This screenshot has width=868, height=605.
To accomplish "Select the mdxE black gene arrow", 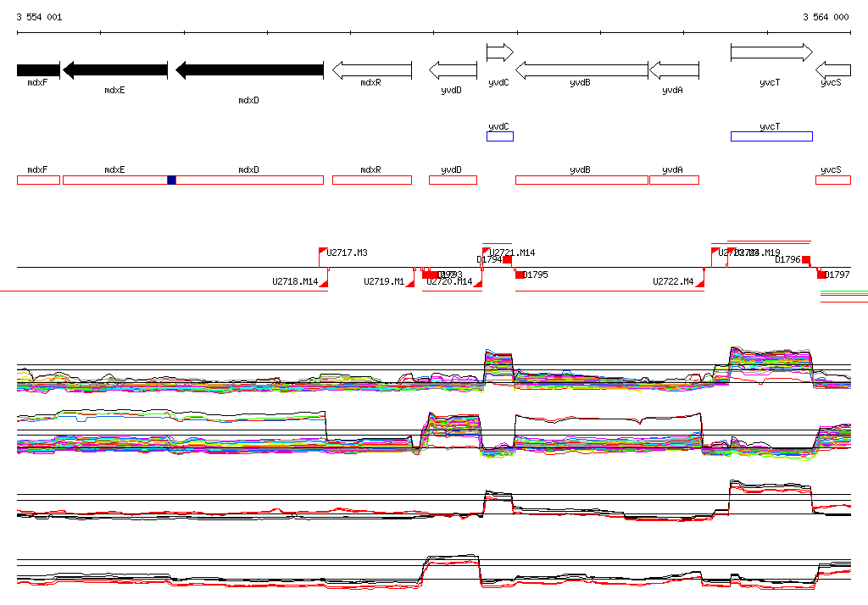I will (114, 70).
